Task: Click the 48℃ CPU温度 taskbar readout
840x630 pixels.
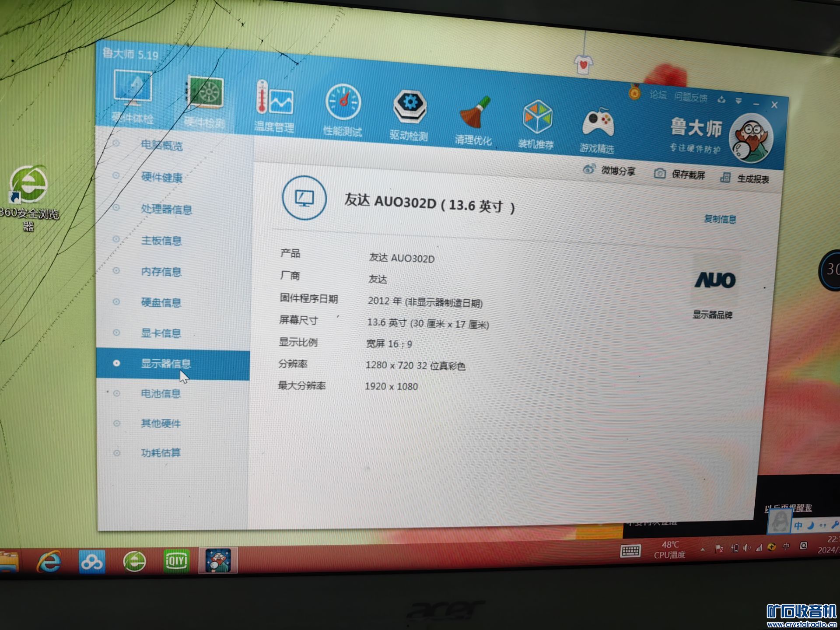Action: click(670, 550)
